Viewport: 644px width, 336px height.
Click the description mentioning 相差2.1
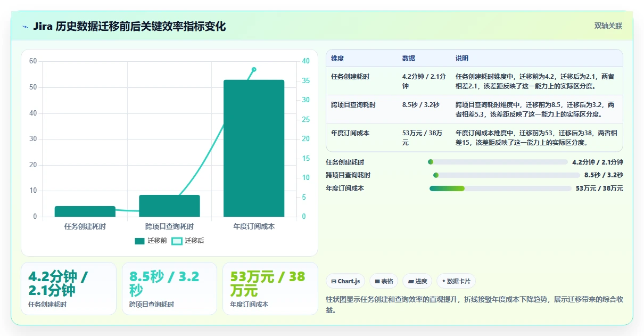point(536,81)
